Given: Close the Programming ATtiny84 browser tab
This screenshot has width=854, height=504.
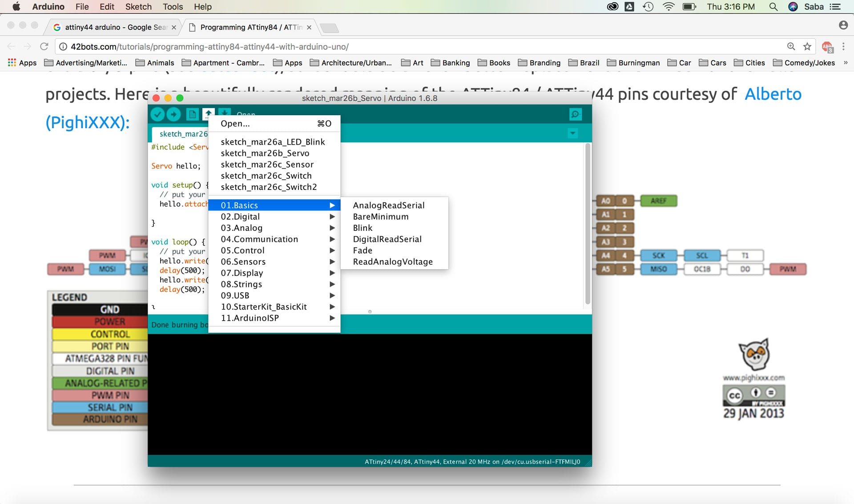Looking at the screenshot, I should click(309, 27).
